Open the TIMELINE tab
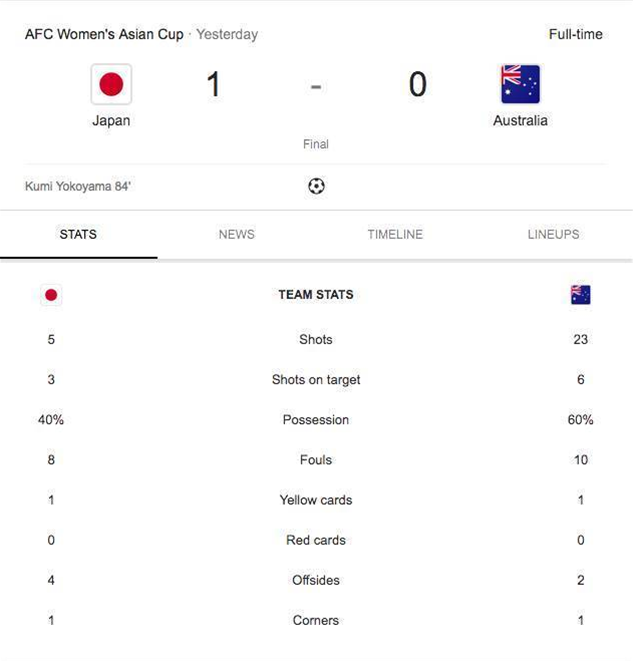 point(395,234)
